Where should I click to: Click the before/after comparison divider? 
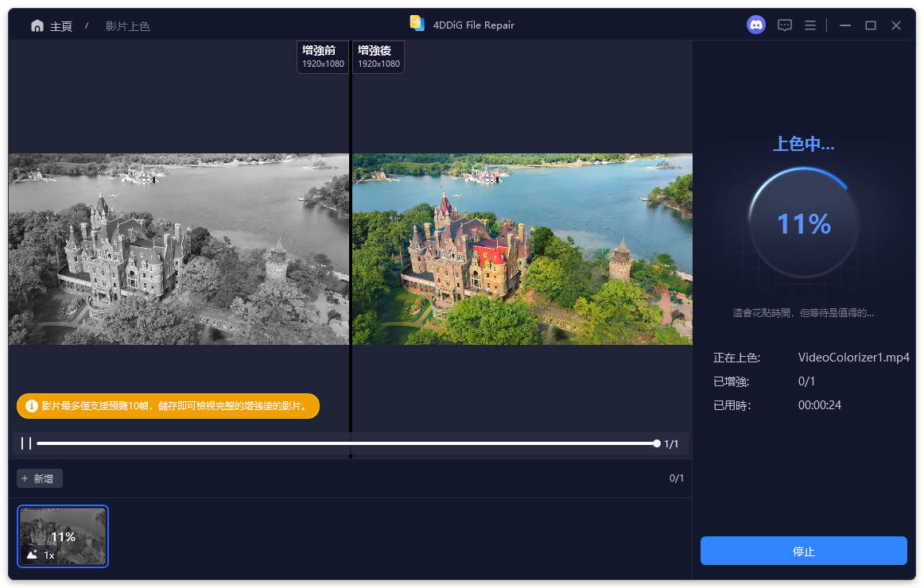(x=350, y=249)
